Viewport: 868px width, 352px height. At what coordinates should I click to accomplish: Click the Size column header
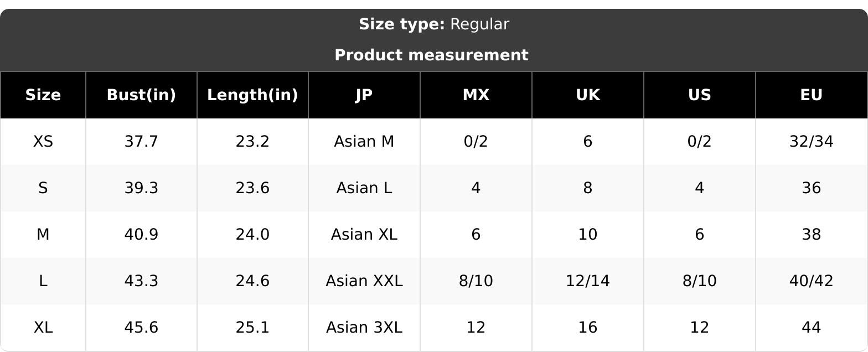tap(43, 95)
